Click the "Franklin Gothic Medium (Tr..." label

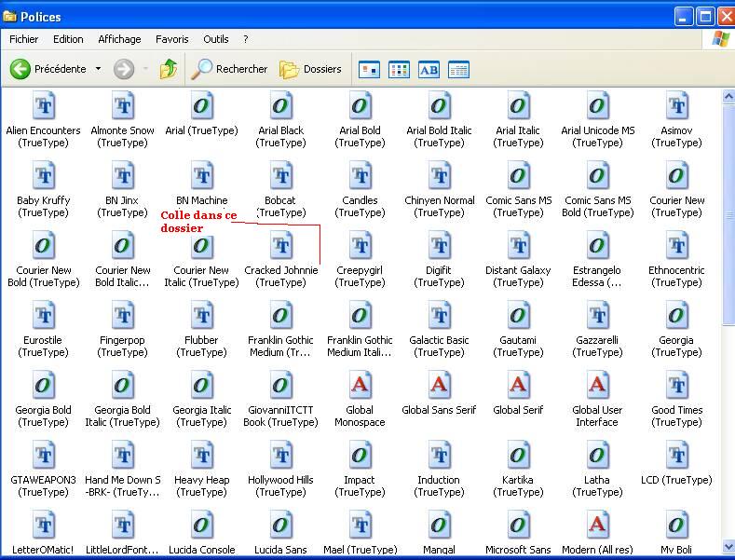[280, 346]
